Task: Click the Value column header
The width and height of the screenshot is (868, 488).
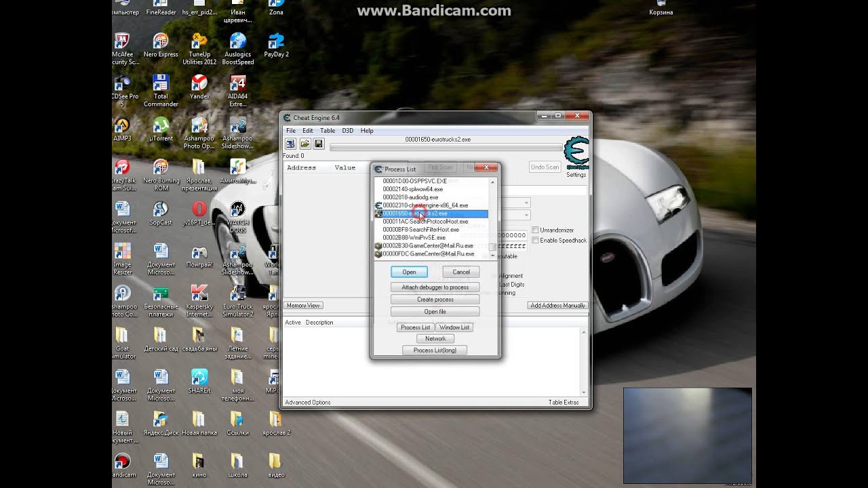Action: coord(345,167)
